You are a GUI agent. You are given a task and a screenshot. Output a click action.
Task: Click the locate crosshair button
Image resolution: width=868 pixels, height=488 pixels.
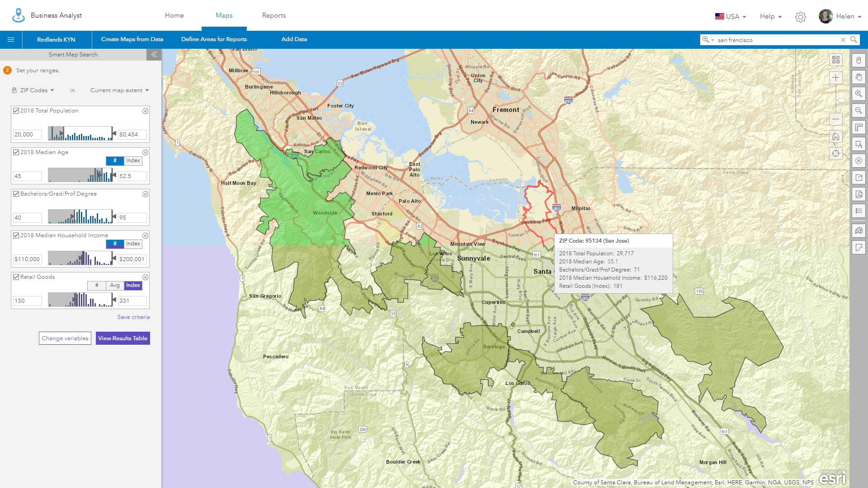(x=835, y=154)
